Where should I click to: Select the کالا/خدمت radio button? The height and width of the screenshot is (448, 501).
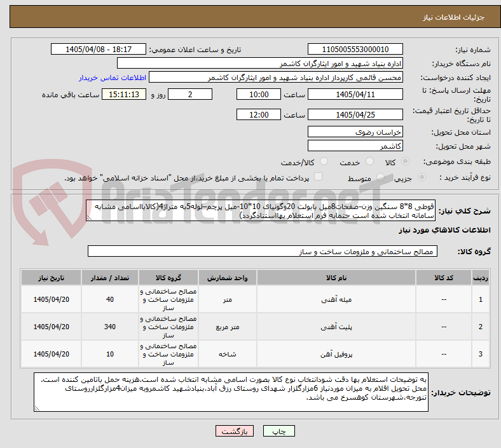pos(324,161)
